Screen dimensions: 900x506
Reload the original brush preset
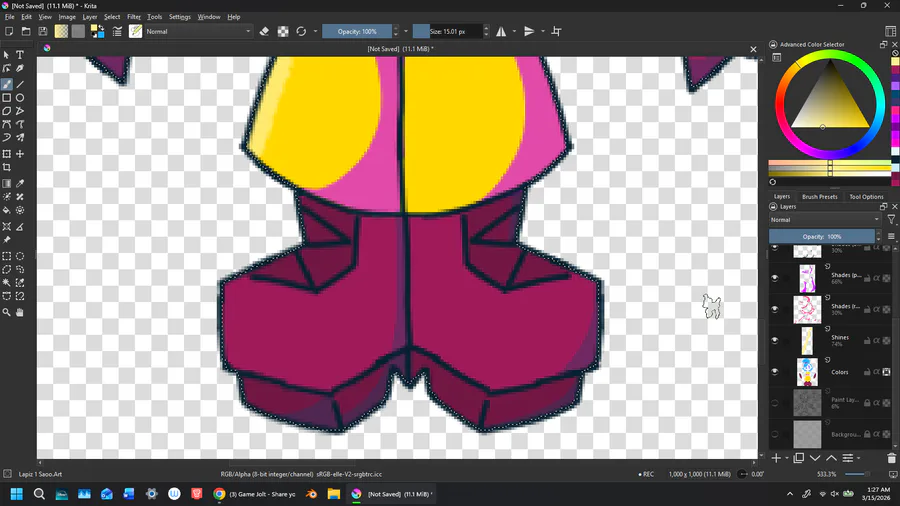[301, 32]
